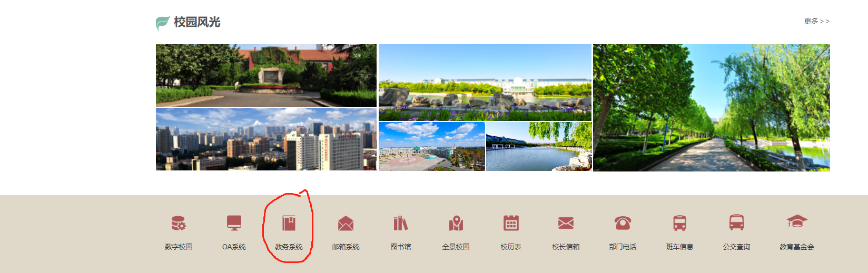This screenshot has height=273, width=868.
Task: Click the 班车信息 bus icon
Action: [x=679, y=224]
